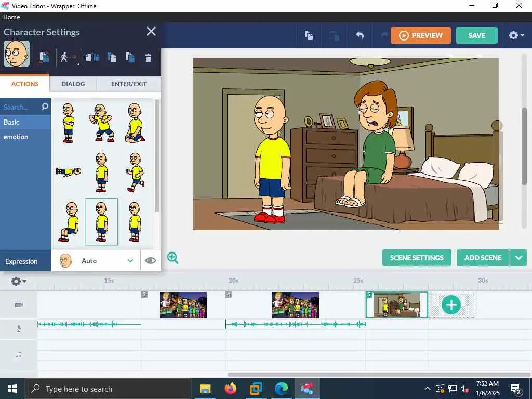Choose the running action
532x399 pixels.
[136, 172]
